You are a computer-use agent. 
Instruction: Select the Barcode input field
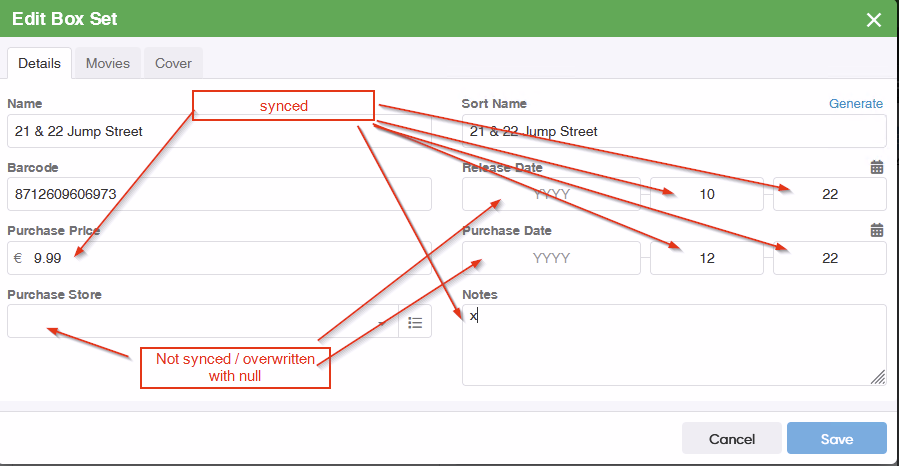[x=219, y=194]
